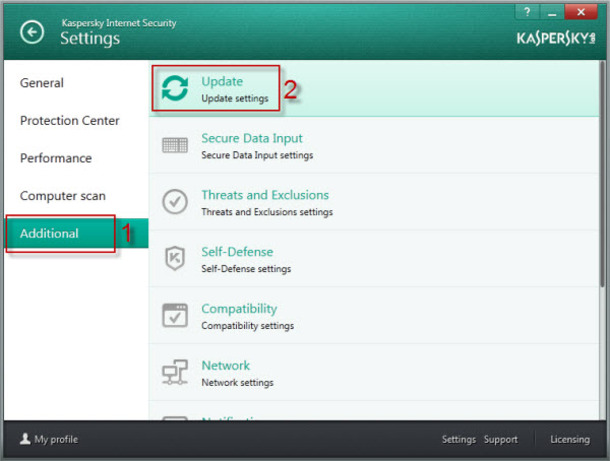Viewport: 610px width, 461px height.
Task: Click the 'Self-Defense settings' description text
Action: (246, 269)
